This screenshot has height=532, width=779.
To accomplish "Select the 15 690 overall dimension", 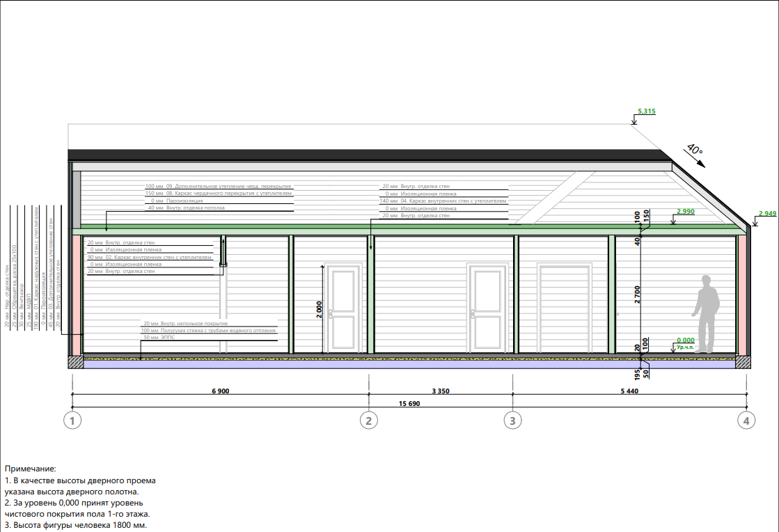I will click(409, 403).
